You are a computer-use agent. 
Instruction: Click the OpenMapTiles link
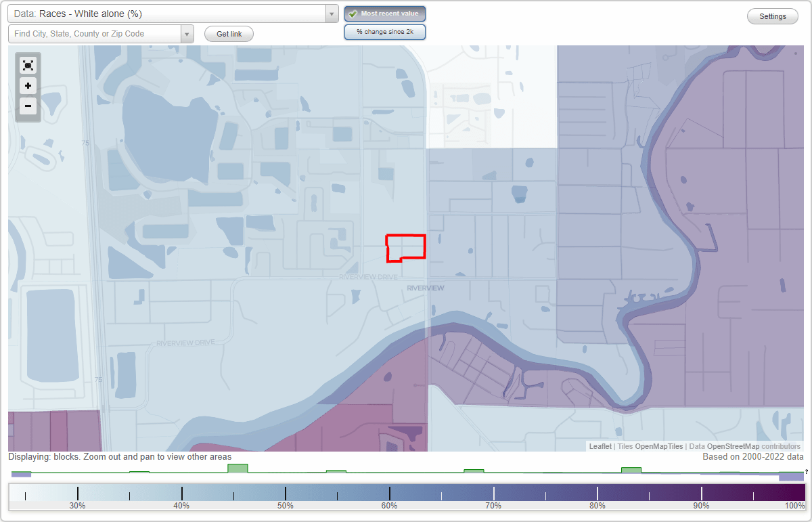[x=658, y=446]
